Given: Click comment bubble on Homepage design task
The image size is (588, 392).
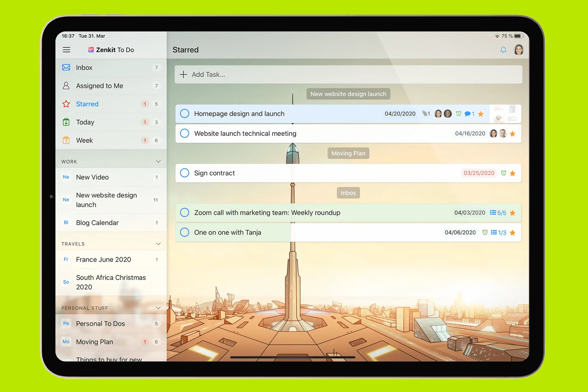Looking at the screenshot, I should click(x=467, y=114).
